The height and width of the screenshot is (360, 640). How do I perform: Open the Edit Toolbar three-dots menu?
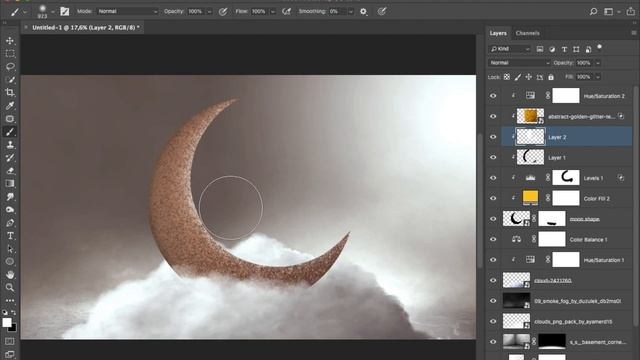click(10, 301)
